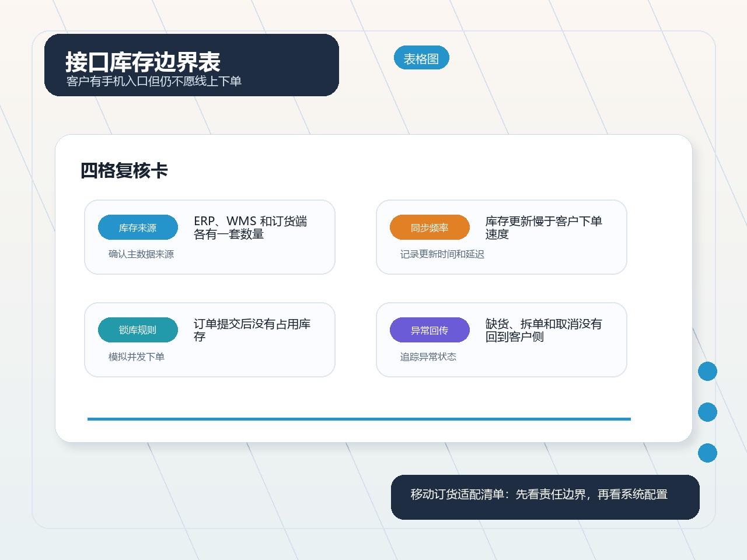The height and width of the screenshot is (560, 747).
Task: Click the 表格图 tag pill
Action: [x=421, y=58]
